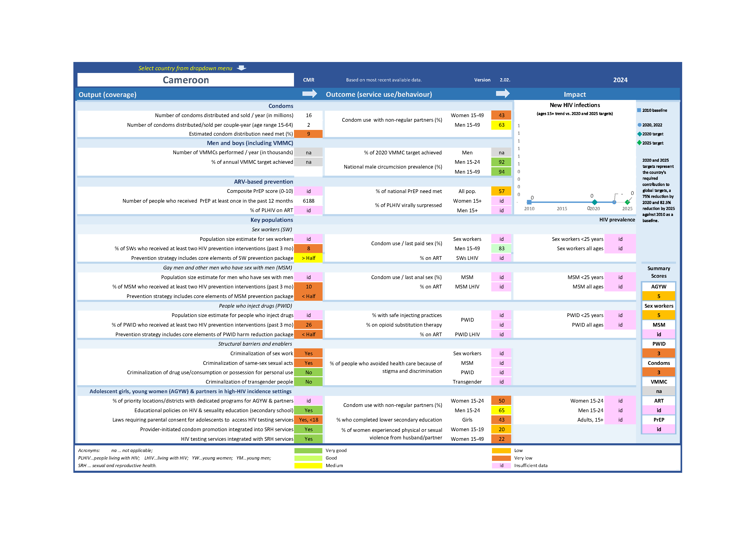Click the 2020 target teal diamond on chart
The height and width of the screenshot is (535, 756).
tap(594, 202)
